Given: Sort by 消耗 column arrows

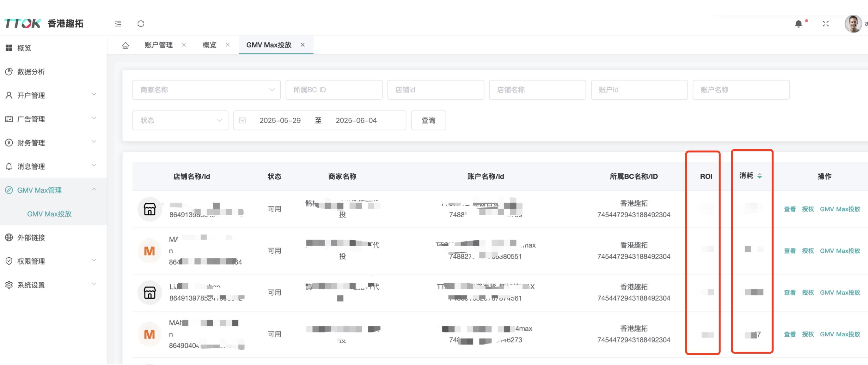Looking at the screenshot, I should point(759,176).
